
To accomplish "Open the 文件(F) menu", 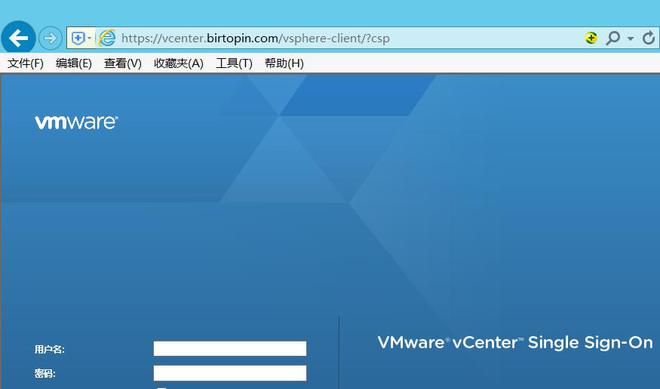I will pyautogui.click(x=26, y=64).
